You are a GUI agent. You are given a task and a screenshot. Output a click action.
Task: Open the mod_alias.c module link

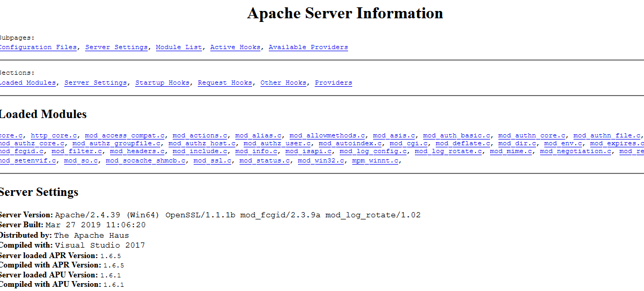(258, 136)
